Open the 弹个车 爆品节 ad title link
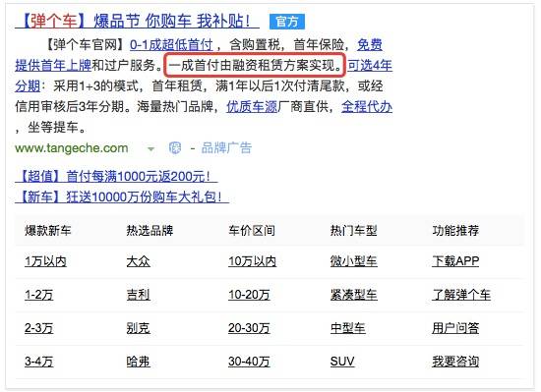The width and height of the screenshot is (541, 392). pyautogui.click(x=137, y=21)
